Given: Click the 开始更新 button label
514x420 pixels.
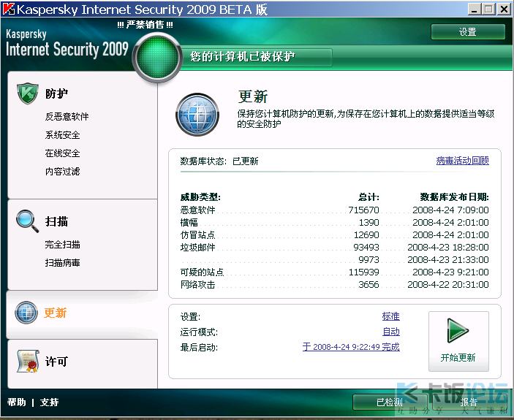Looking at the screenshot, I should point(458,357).
